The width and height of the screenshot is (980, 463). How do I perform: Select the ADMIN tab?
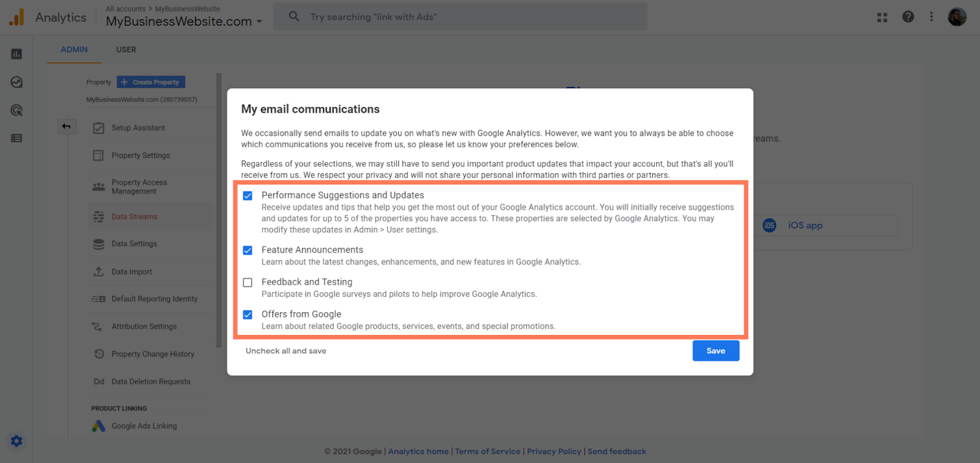74,50
